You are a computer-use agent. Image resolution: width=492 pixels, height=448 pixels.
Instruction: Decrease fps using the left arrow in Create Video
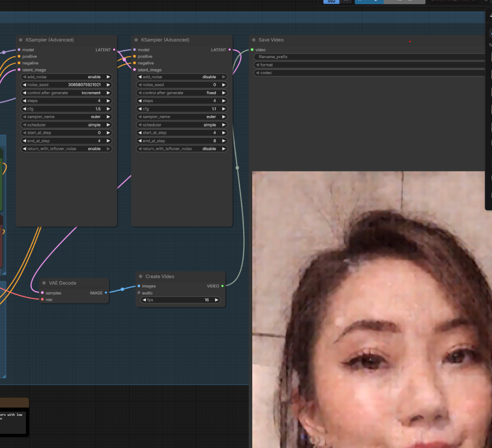point(144,300)
